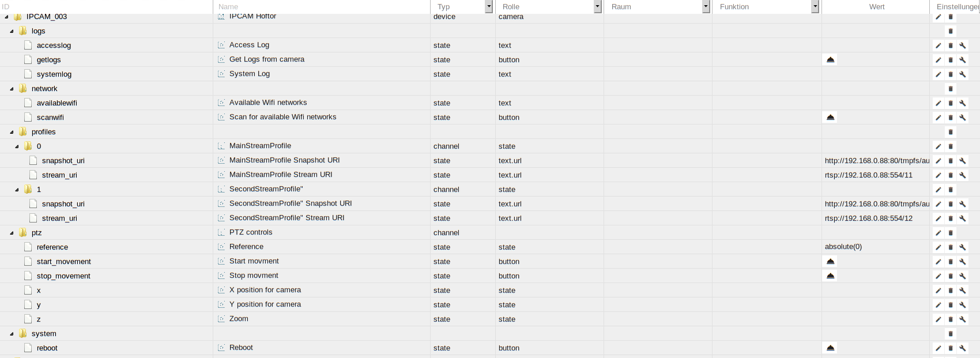Edit the PTZ controls channel with pencil icon
Viewport: 980px width, 358px height.
[938, 233]
